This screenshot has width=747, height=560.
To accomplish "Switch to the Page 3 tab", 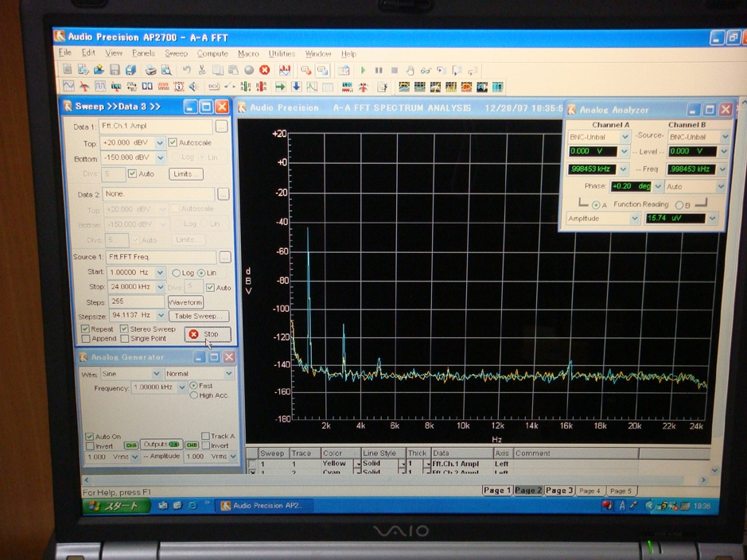I will tap(558, 490).
